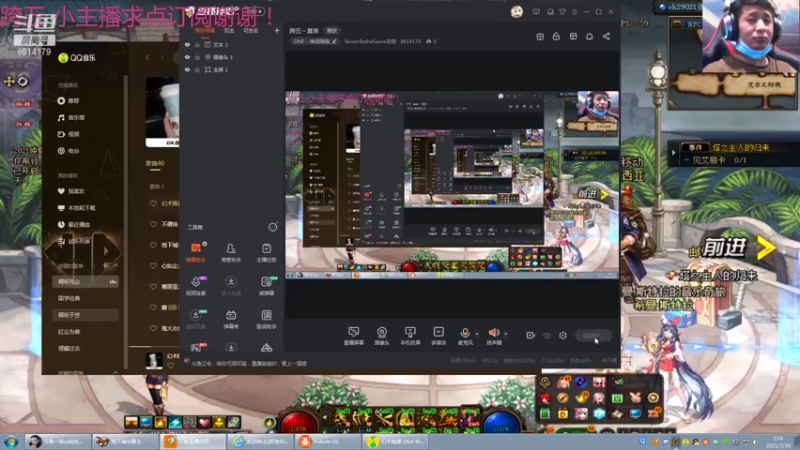Open the 读弹幕 tool icon

tap(266, 286)
